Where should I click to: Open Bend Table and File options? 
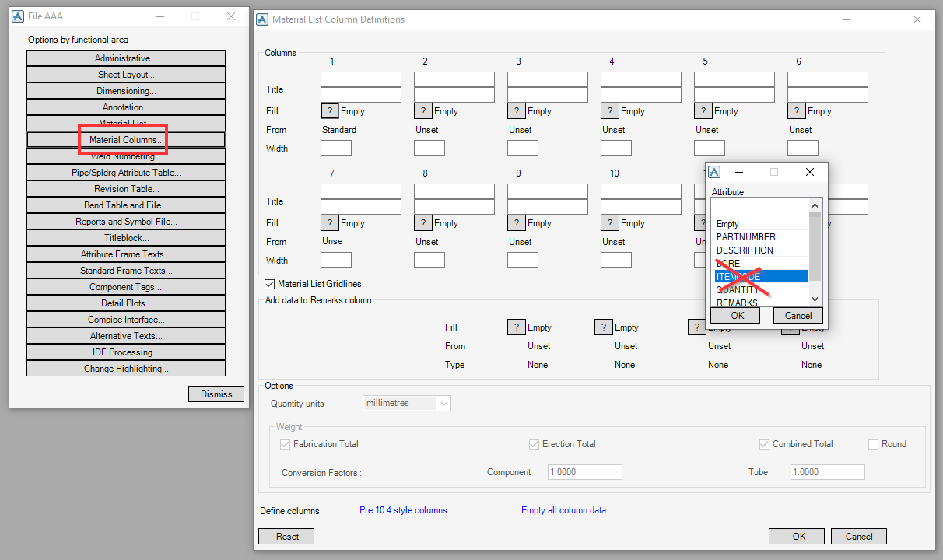click(126, 205)
